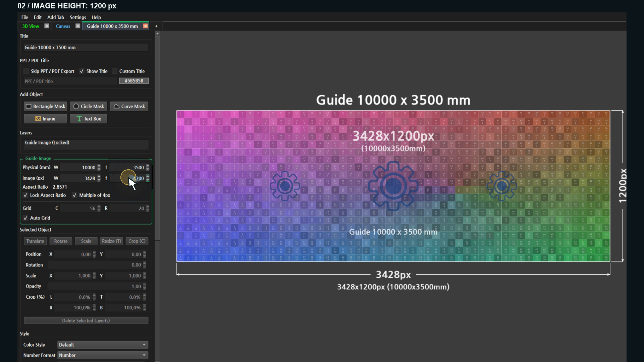Open the #5B5B5B title color swatch
Image resolution: width=644 pixels, height=362 pixels.
tap(134, 81)
